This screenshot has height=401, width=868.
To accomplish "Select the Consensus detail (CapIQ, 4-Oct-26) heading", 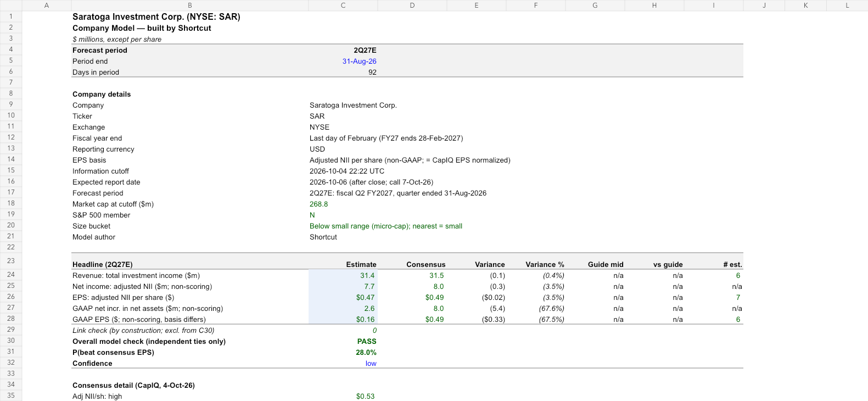I will (133, 386).
